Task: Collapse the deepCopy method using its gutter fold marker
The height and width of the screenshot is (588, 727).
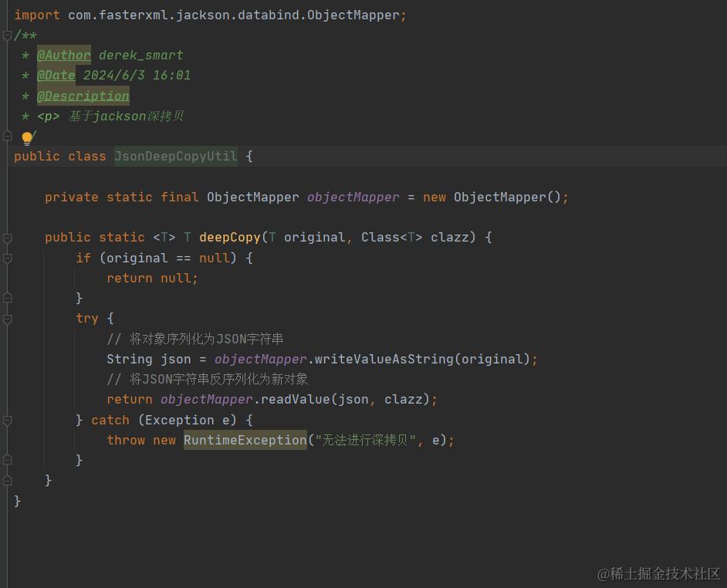Action: 7,238
